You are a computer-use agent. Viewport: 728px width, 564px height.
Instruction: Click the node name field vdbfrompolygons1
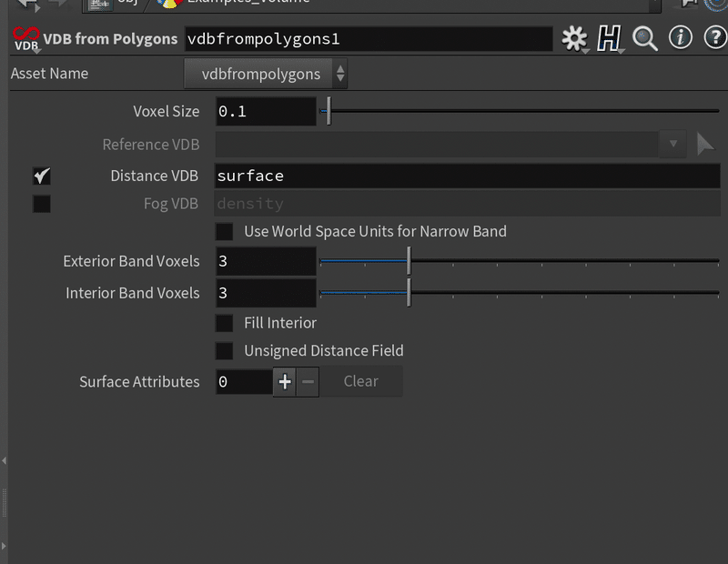(x=368, y=39)
